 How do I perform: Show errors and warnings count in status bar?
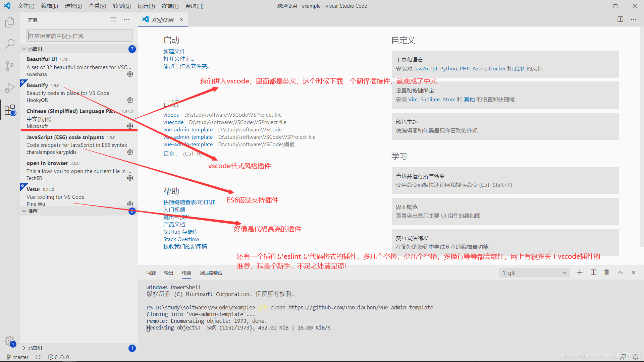click(x=58, y=357)
